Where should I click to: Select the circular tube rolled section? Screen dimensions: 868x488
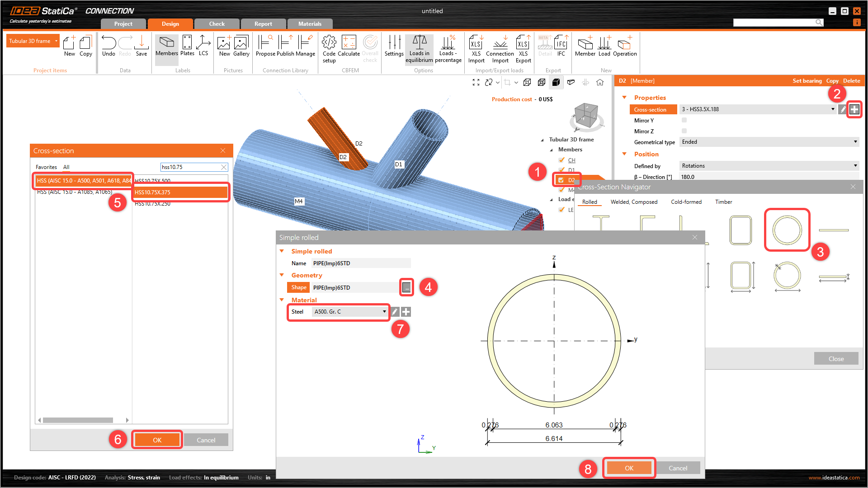tap(787, 230)
